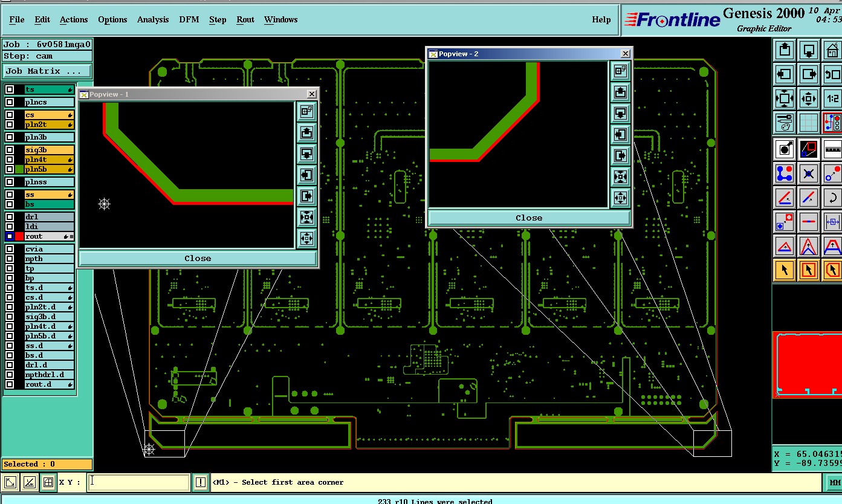Click the pan right arrow icon

tap(809, 74)
